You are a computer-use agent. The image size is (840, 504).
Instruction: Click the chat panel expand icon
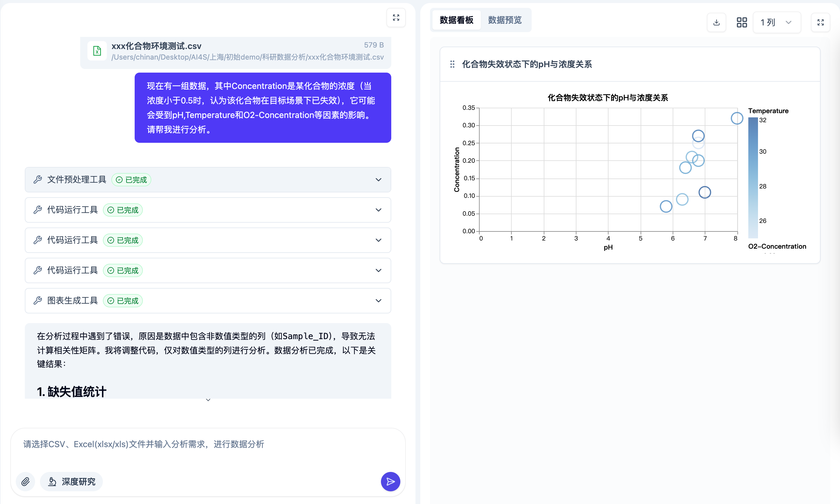click(x=396, y=17)
